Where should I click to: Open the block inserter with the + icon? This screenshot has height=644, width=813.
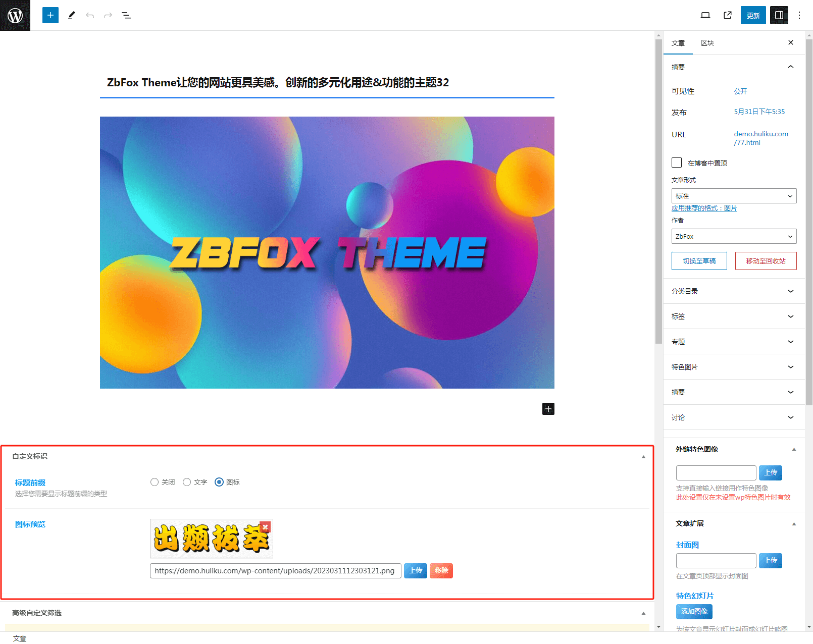[50, 15]
